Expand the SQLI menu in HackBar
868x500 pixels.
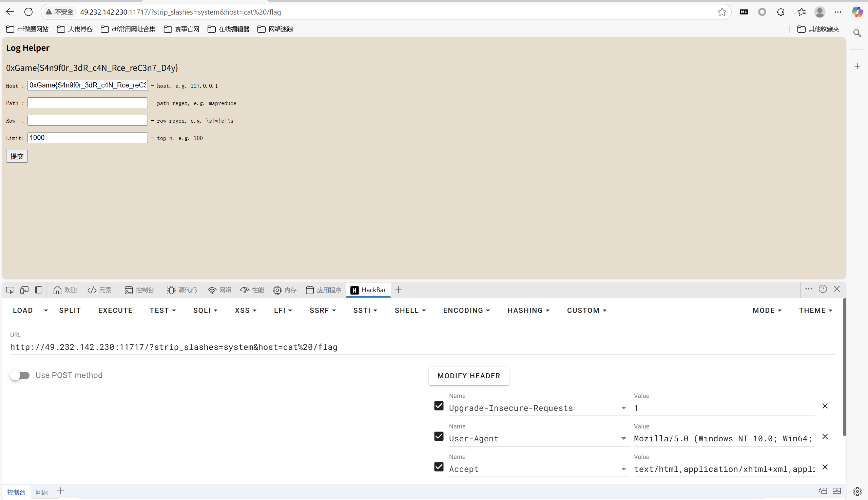[x=205, y=311]
